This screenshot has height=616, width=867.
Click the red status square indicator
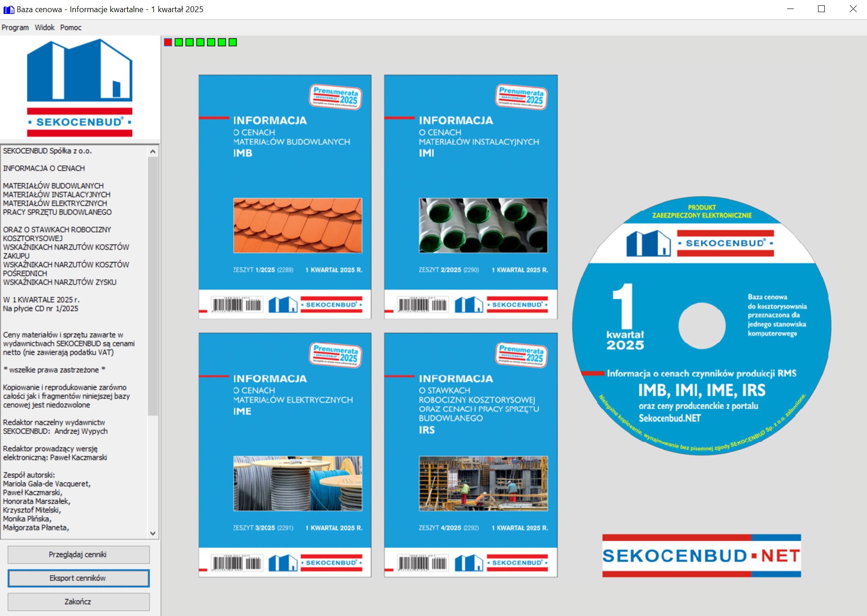(168, 42)
